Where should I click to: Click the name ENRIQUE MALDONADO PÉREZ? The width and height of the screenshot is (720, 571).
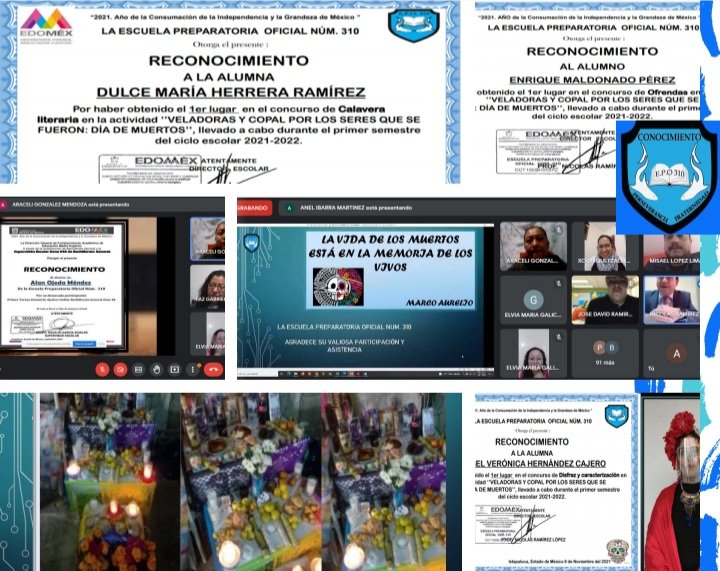click(592, 80)
